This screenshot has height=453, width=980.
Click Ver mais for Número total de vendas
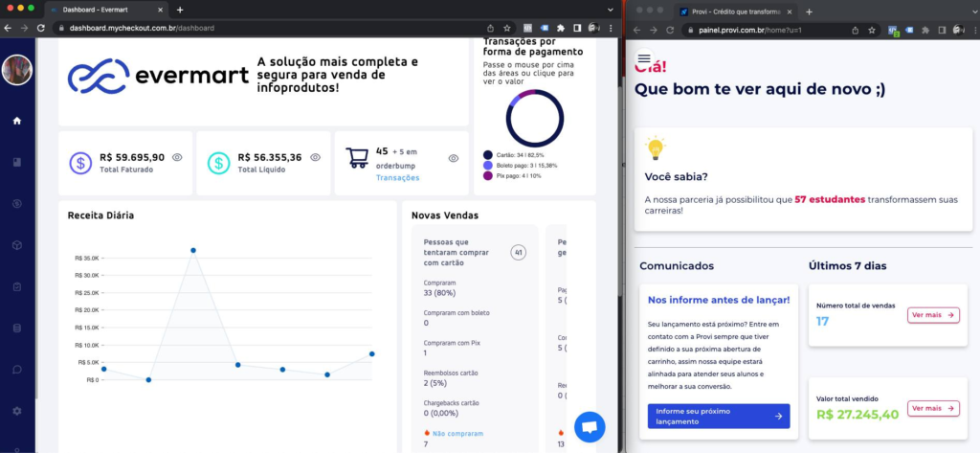click(x=933, y=315)
